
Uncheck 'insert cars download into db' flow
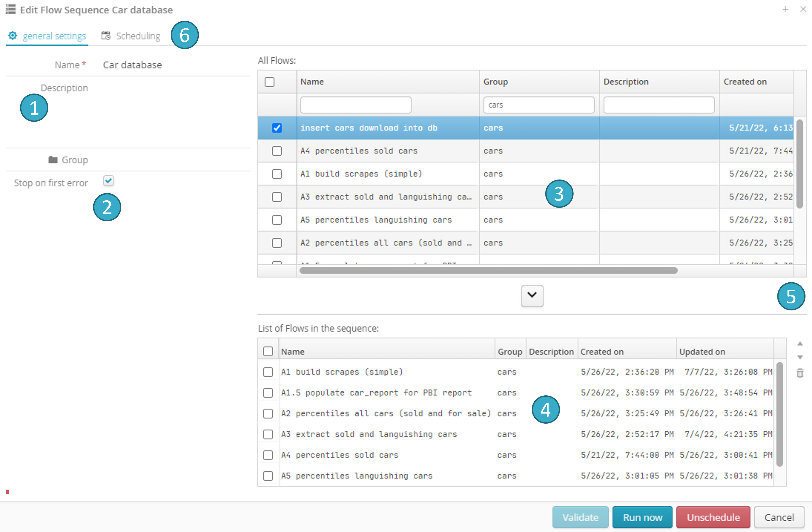tap(277, 128)
